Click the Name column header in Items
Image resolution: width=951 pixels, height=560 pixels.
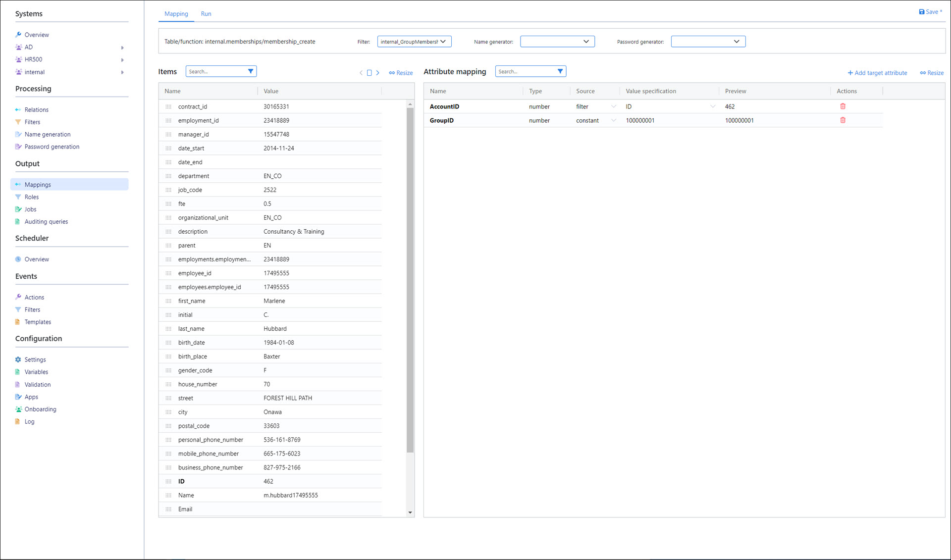(172, 91)
